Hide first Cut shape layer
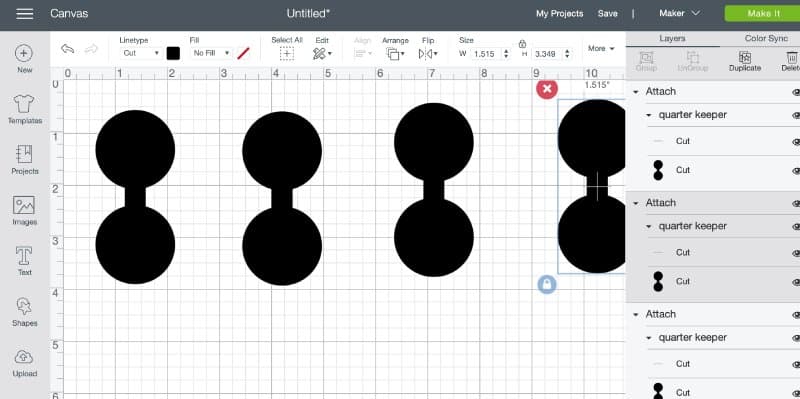800x399 pixels. (x=795, y=170)
